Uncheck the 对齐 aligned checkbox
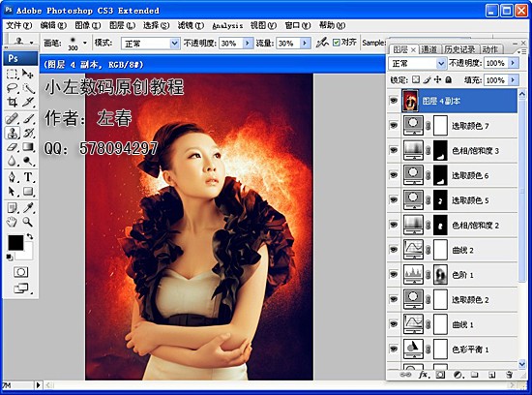The image size is (532, 395). pos(337,43)
